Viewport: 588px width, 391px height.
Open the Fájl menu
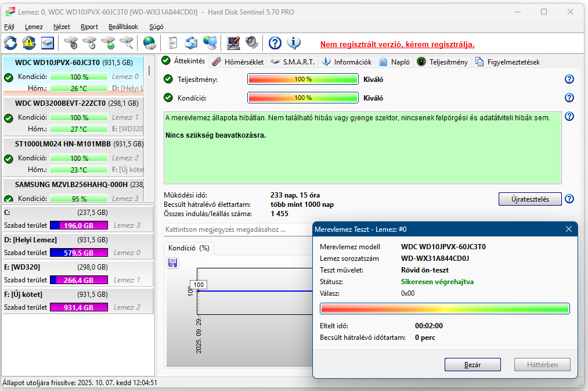tap(9, 27)
